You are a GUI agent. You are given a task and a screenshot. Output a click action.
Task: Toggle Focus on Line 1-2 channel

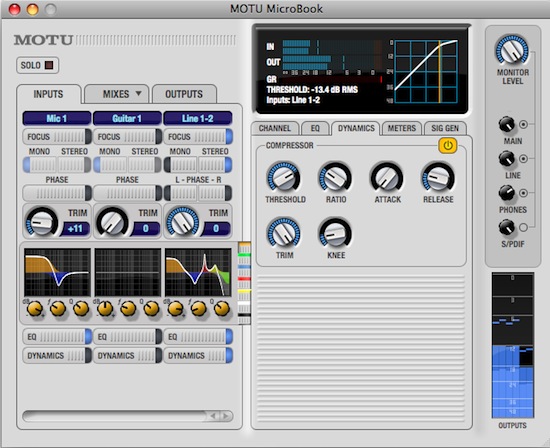(198, 136)
